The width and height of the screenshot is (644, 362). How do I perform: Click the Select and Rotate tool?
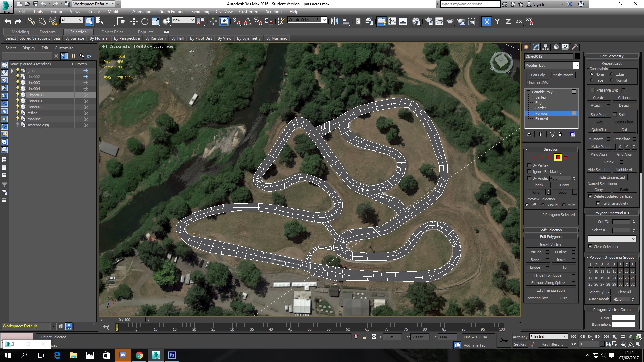coord(145,21)
